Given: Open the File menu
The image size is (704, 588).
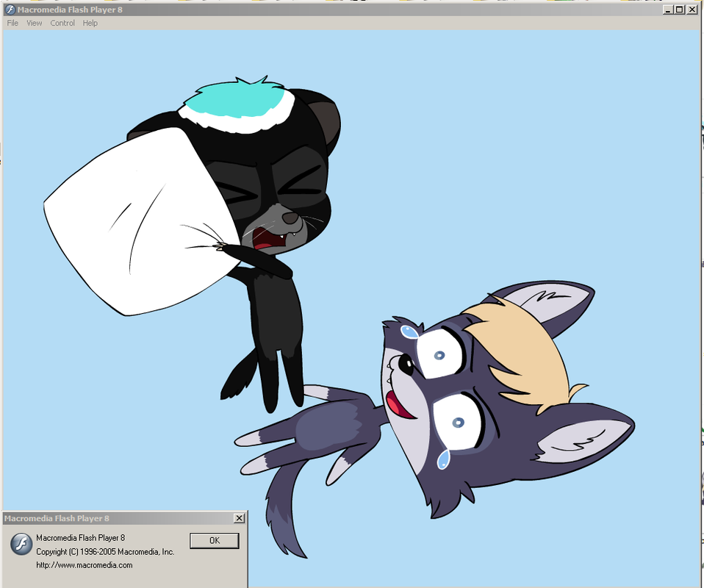Looking at the screenshot, I should click(x=12, y=23).
